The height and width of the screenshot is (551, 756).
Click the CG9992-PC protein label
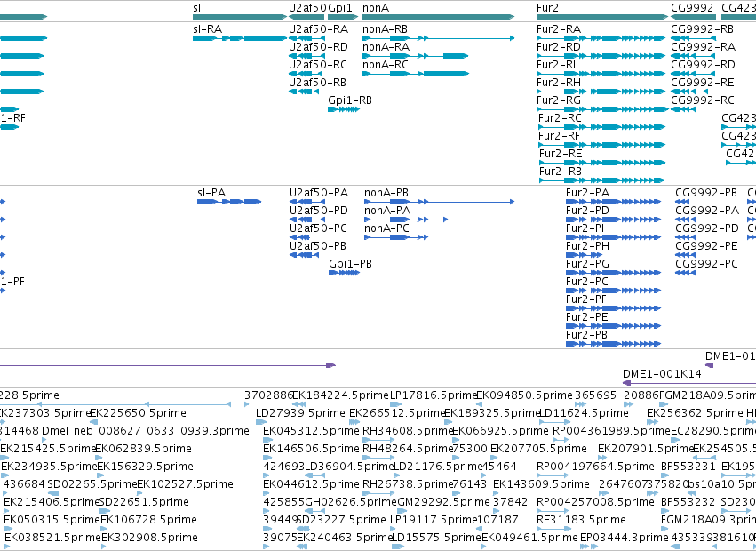(706, 264)
